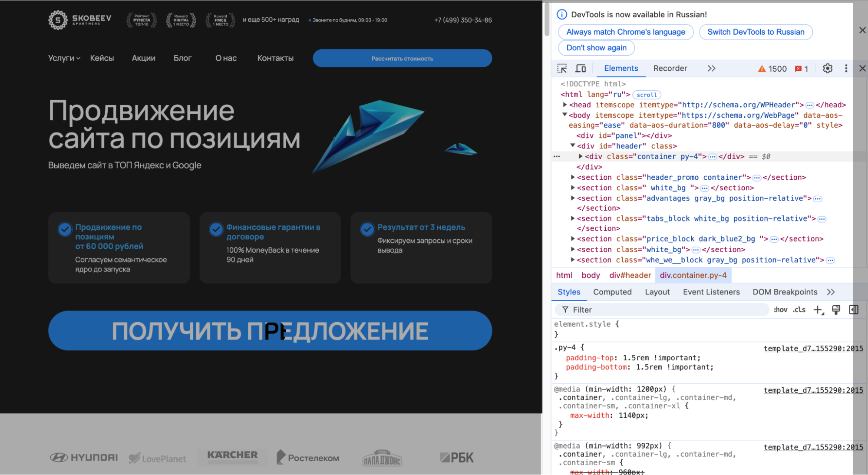Click the Skobeev Partners logo

pos(80,20)
